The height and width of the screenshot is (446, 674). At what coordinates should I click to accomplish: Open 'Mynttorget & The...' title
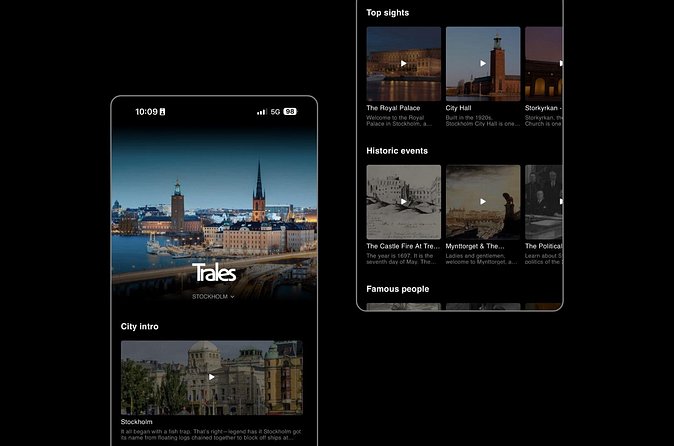(x=475, y=246)
